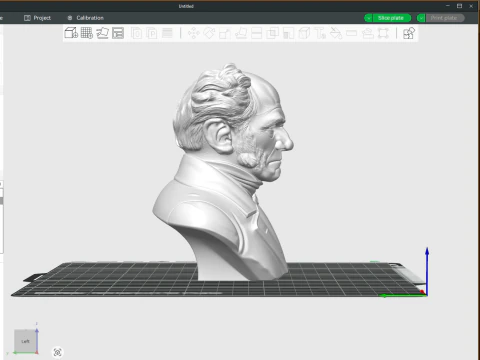Click the Auto orient icon

(x=102, y=33)
